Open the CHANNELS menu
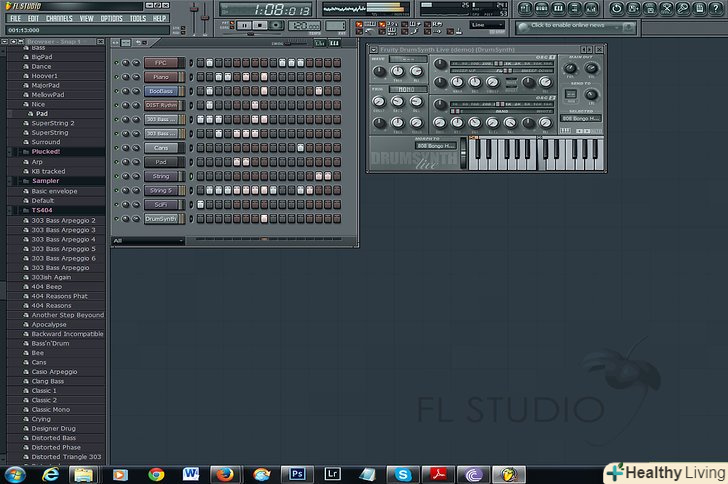This screenshot has width=728, height=484. coord(59,18)
